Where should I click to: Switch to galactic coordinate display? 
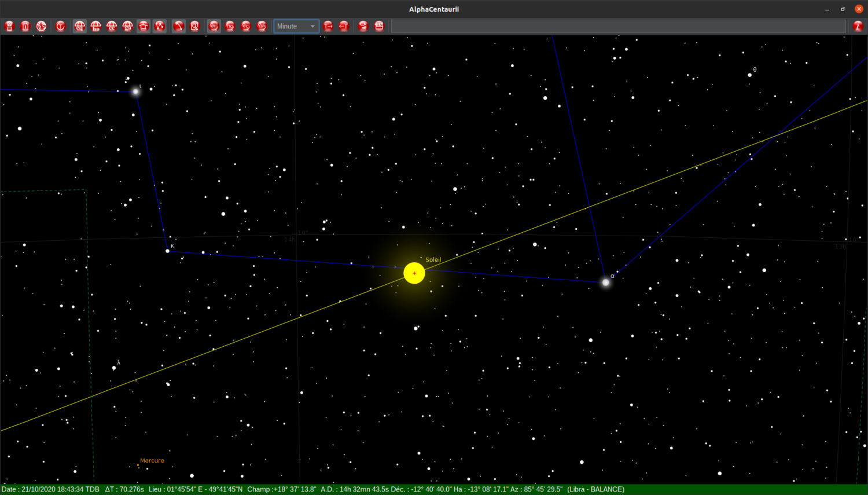(262, 25)
